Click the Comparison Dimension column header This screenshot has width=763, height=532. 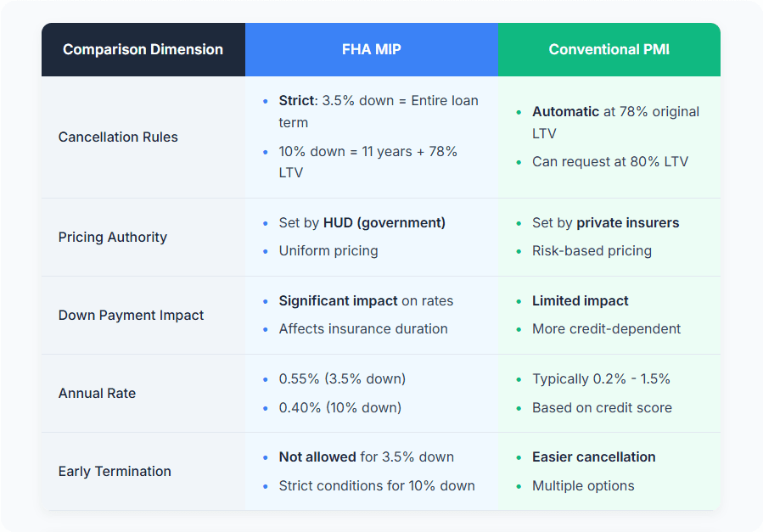(143, 49)
